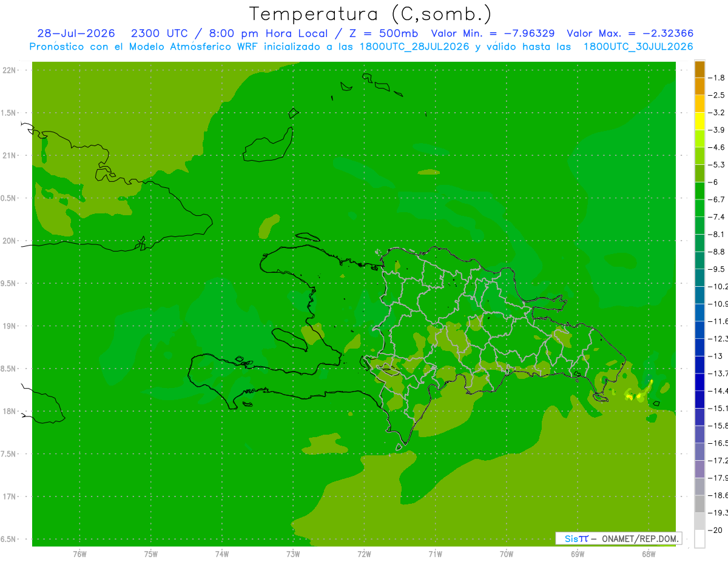Image resolution: width=728 pixels, height=562 pixels.
Task: Click the '1800UTC_30JUL2026' valid-until time
Action: click(x=638, y=47)
